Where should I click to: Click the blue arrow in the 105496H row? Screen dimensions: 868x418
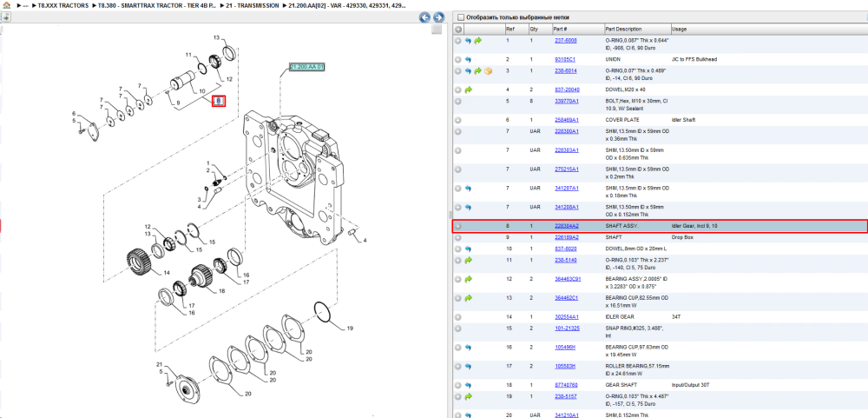pyautogui.click(x=468, y=347)
